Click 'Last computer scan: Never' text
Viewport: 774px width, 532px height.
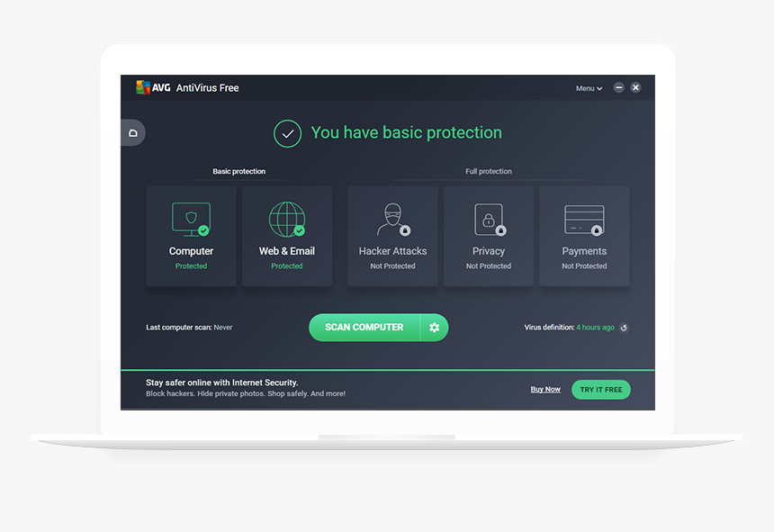(189, 327)
